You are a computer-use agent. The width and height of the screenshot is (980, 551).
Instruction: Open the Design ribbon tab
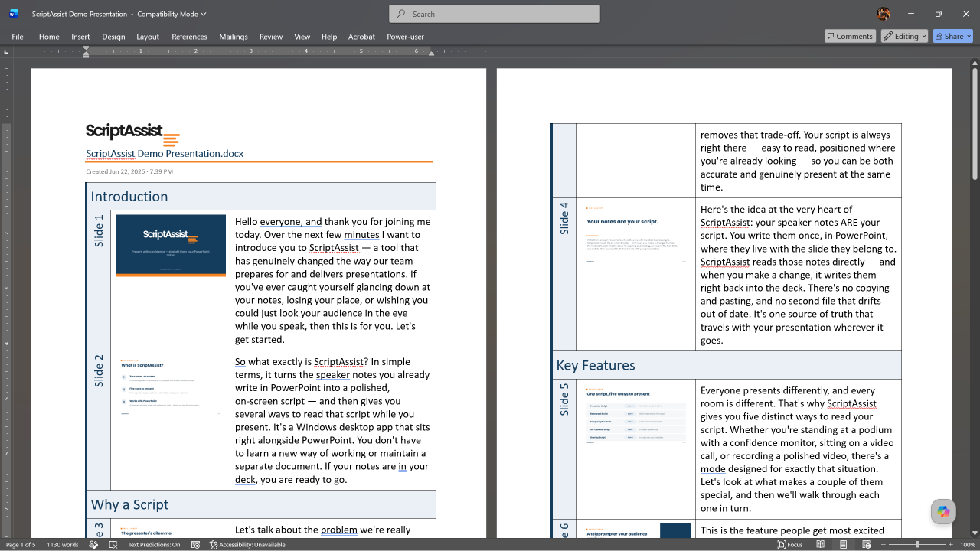pos(113,37)
